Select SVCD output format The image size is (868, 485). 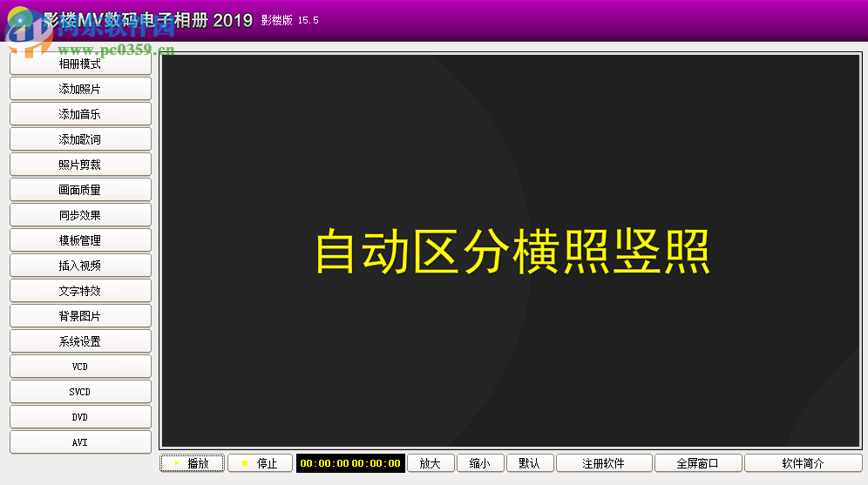(80, 392)
